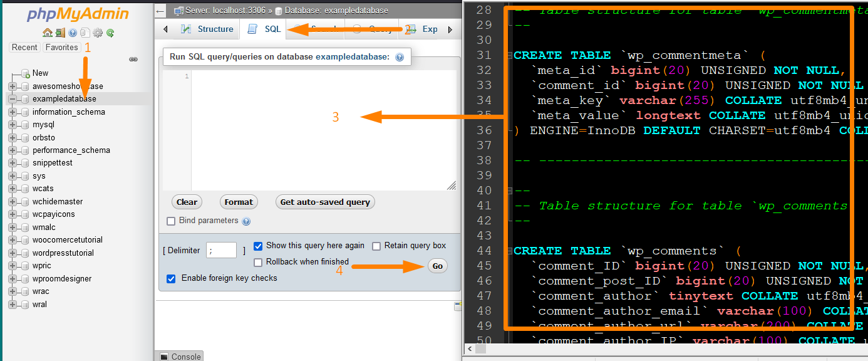
Task: Reload navigation panel green arrow icon
Action: 110,33
